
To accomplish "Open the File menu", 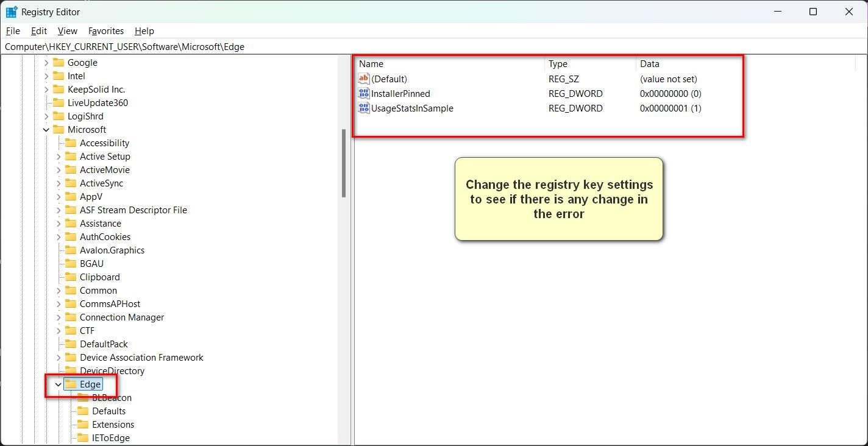I will (13, 30).
